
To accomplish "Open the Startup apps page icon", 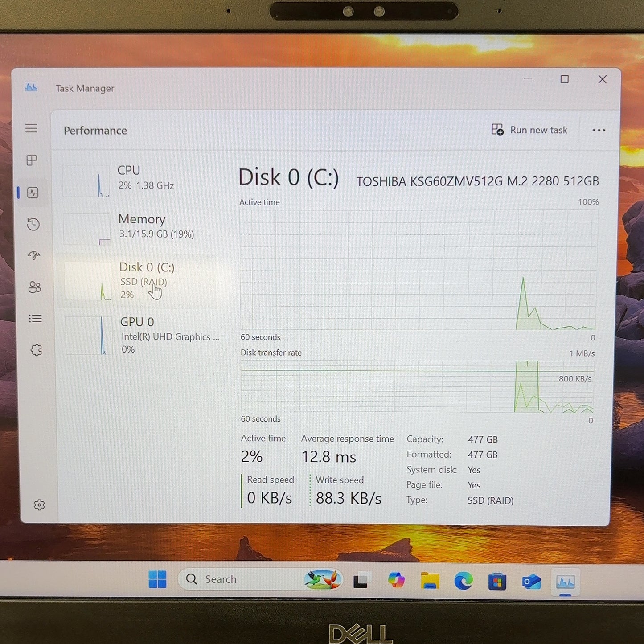I will [34, 255].
